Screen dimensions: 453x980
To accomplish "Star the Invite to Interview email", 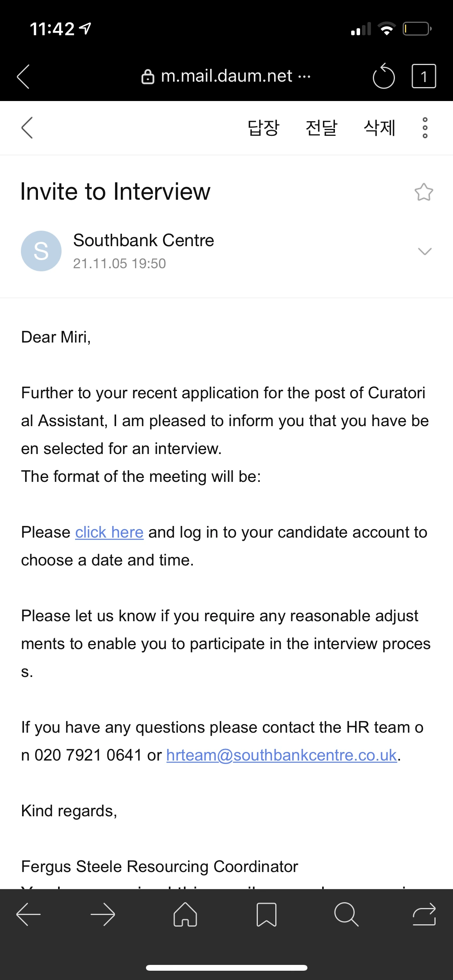I will [424, 192].
